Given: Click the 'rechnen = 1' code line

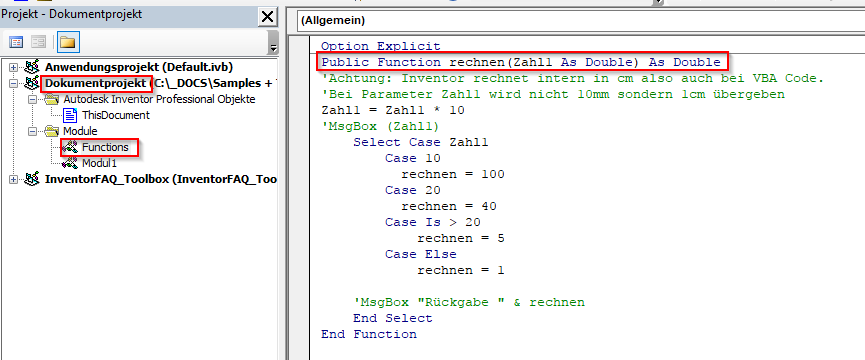Looking at the screenshot, I should coord(461,270).
